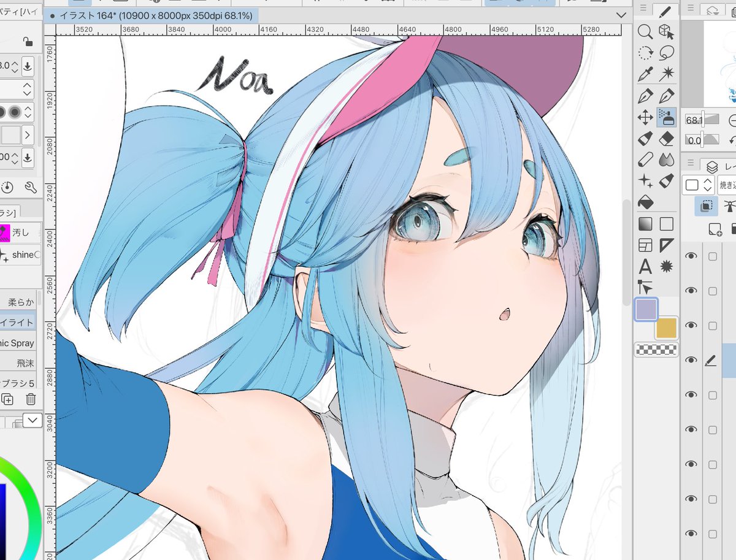Select the Eyedropper tool
736x560 pixels.
[645, 74]
